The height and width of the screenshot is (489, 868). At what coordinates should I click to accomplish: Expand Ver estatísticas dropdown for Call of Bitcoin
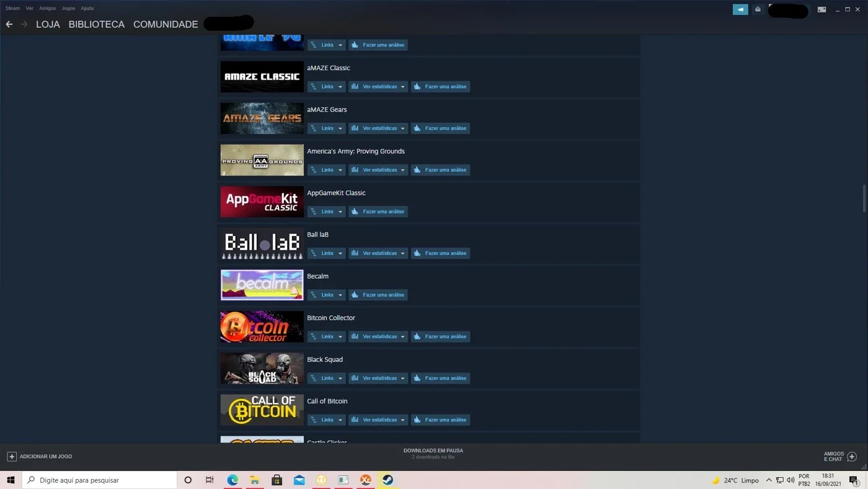point(378,419)
